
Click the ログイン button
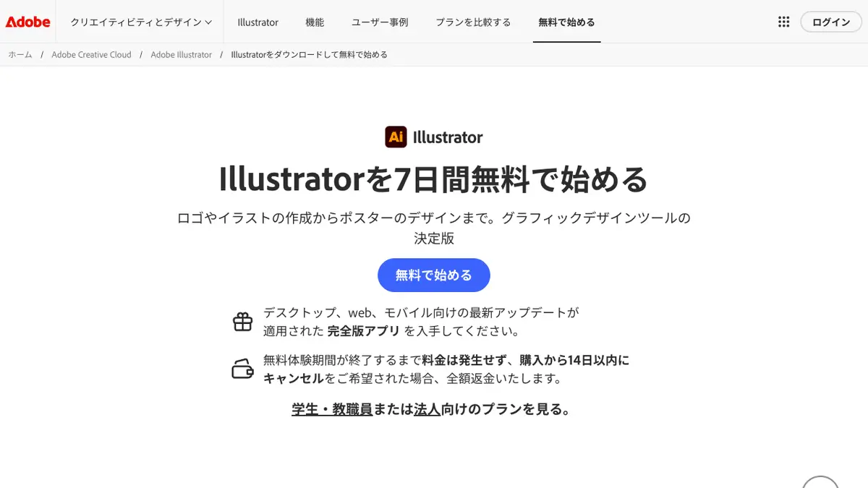coord(831,22)
